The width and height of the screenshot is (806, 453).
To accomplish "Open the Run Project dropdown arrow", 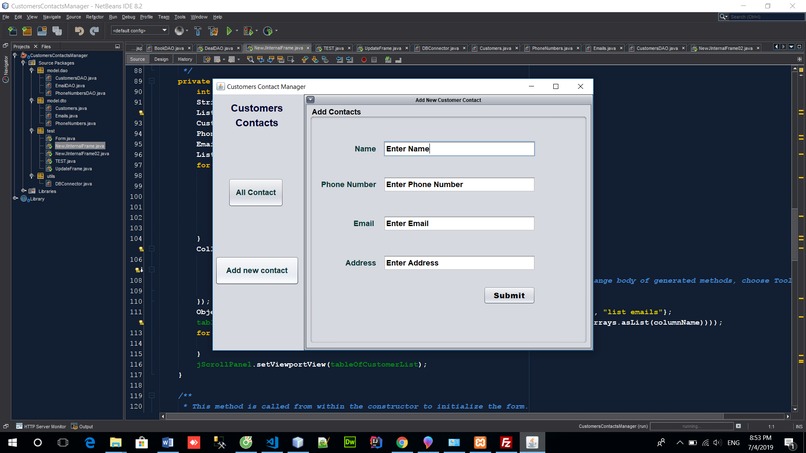I will pyautogui.click(x=237, y=31).
